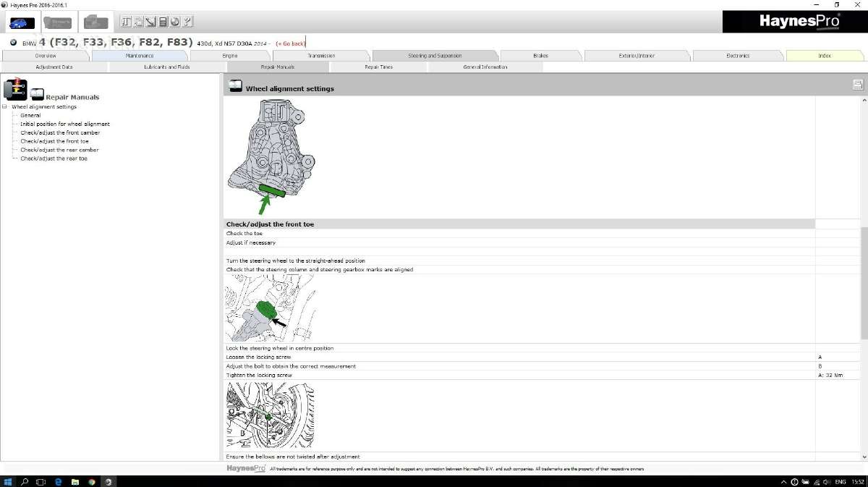Open the calculator toolbar icon
Viewport: 868px width, 487px height.
[x=163, y=22]
